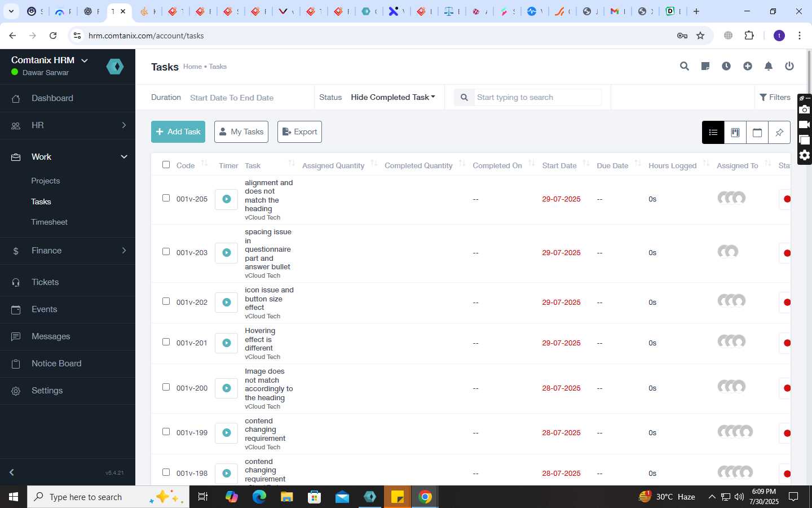Open notifications bell icon

coord(769,66)
